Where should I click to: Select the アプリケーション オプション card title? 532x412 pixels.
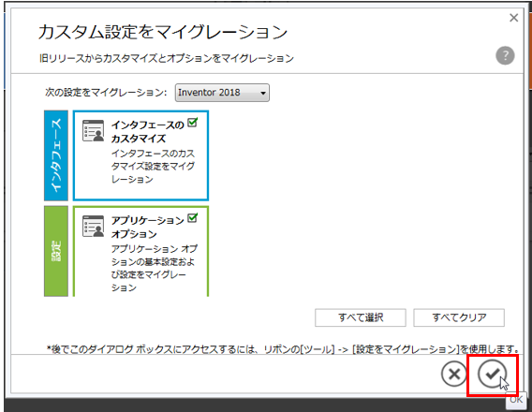(x=148, y=228)
